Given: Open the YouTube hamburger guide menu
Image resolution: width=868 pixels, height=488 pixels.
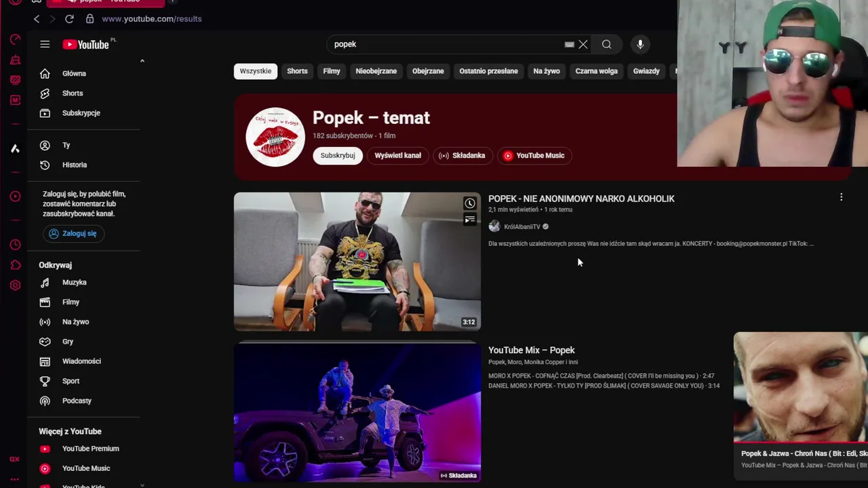Looking at the screenshot, I should pos(45,44).
